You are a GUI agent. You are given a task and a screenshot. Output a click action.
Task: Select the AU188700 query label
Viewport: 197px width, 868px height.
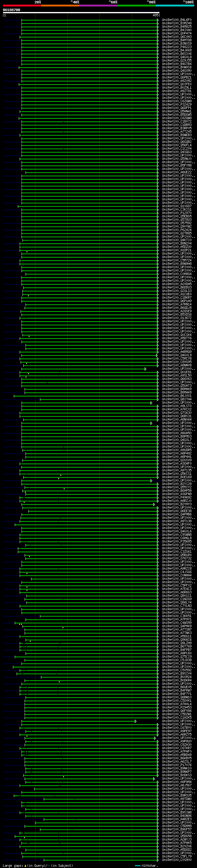(x=11, y=10)
